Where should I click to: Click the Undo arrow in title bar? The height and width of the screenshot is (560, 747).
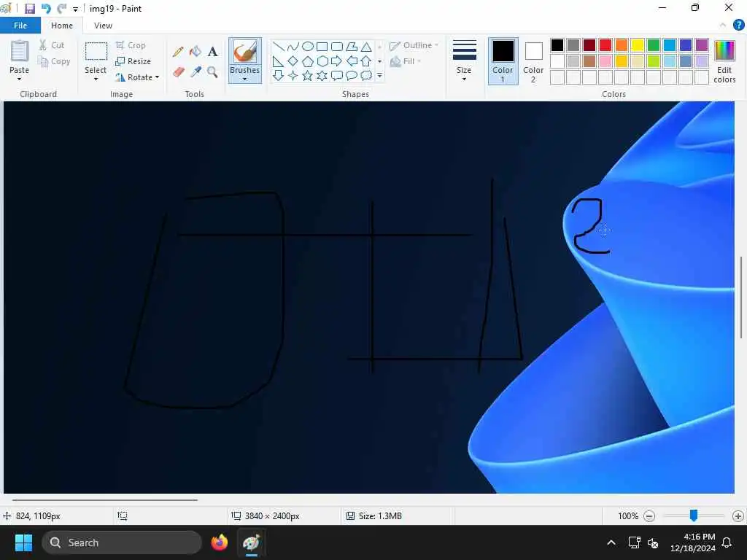pos(46,9)
